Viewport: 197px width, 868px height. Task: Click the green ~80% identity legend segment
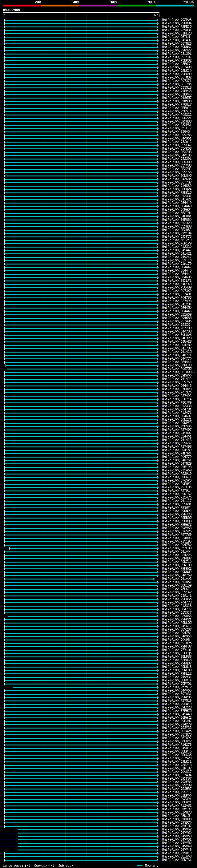[137, 6]
